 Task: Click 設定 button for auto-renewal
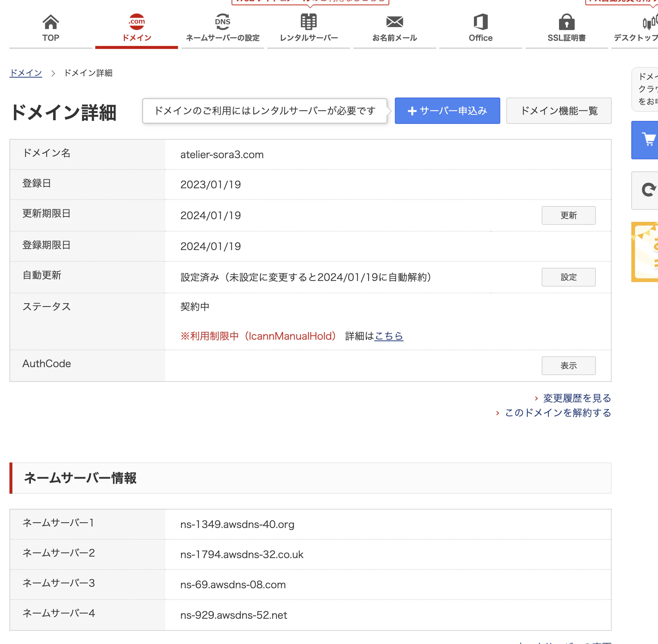point(568,277)
